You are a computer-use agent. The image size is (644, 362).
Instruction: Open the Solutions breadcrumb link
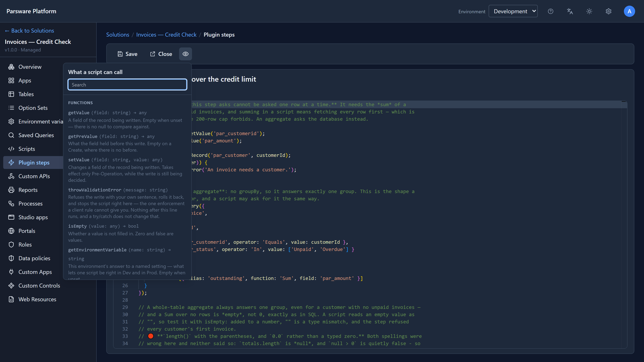click(118, 35)
